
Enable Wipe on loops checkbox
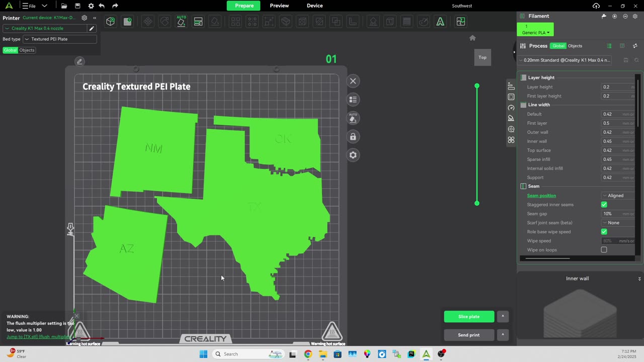604,250
